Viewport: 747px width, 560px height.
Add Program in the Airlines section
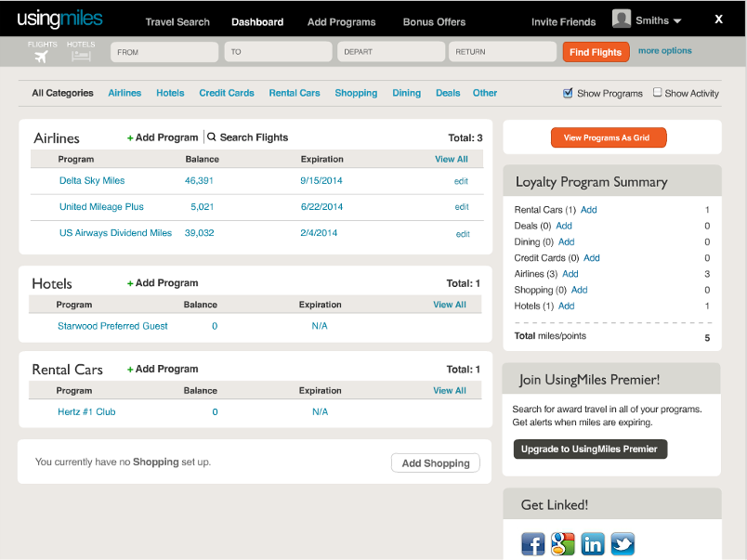coord(163,137)
